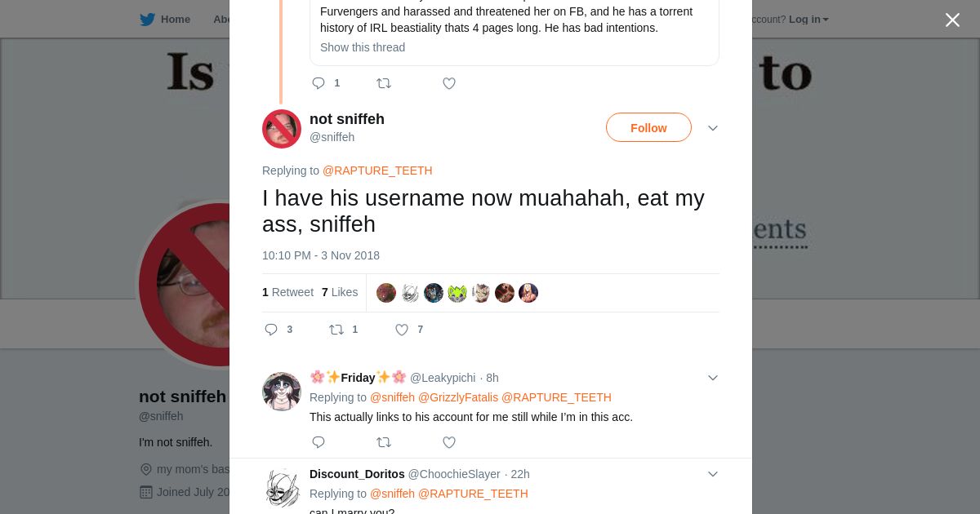The image size is (980, 514).
Task: Like the main tweet with 7 likes
Action: click(402, 330)
